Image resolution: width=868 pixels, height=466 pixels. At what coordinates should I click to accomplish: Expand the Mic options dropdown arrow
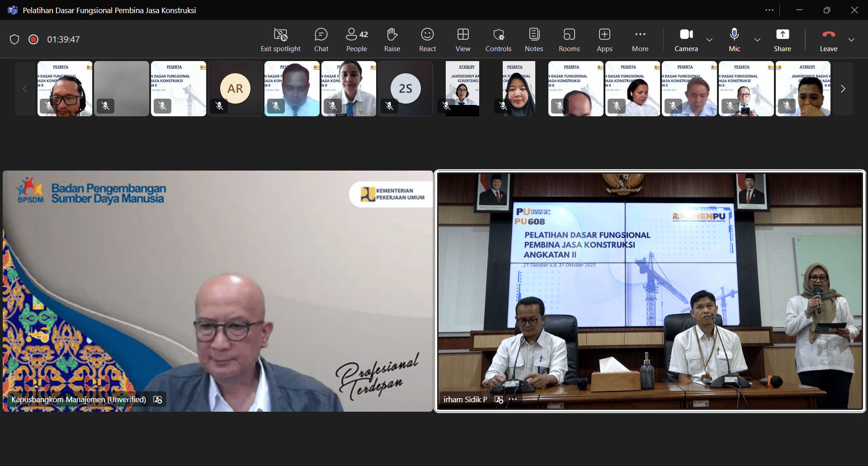click(x=757, y=40)
